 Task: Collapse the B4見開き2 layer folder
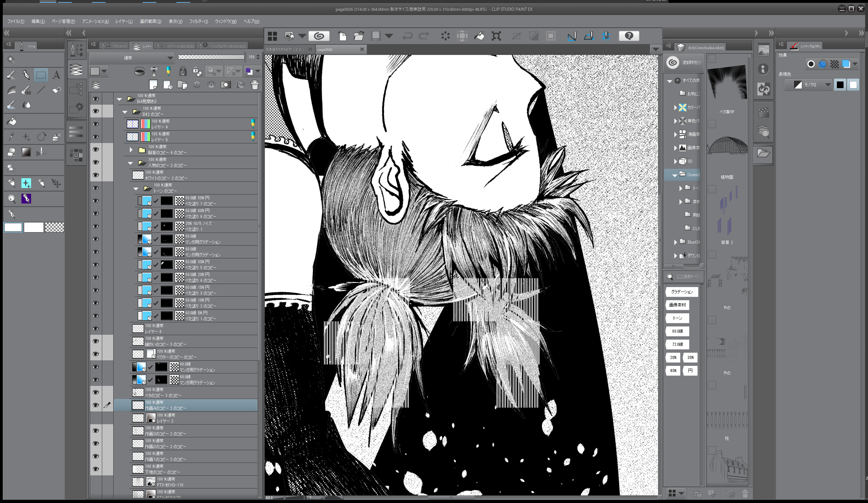tap(119, 99)
